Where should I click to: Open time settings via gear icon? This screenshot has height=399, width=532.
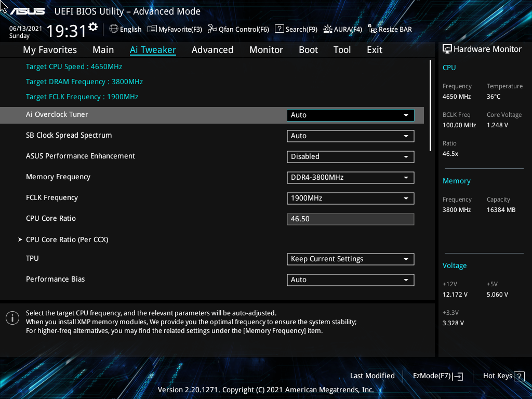point(93,27)
